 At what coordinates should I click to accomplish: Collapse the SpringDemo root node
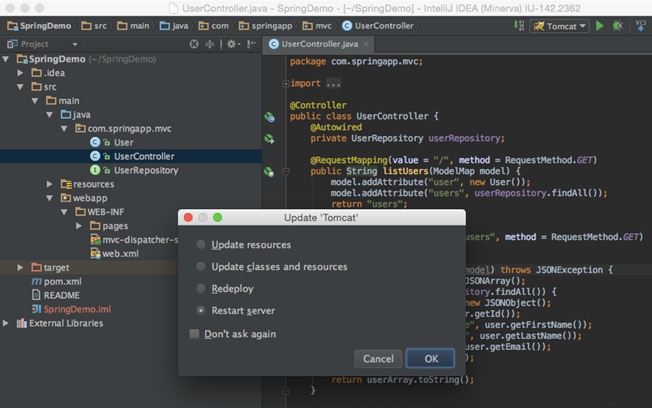(x=6, y=59)
